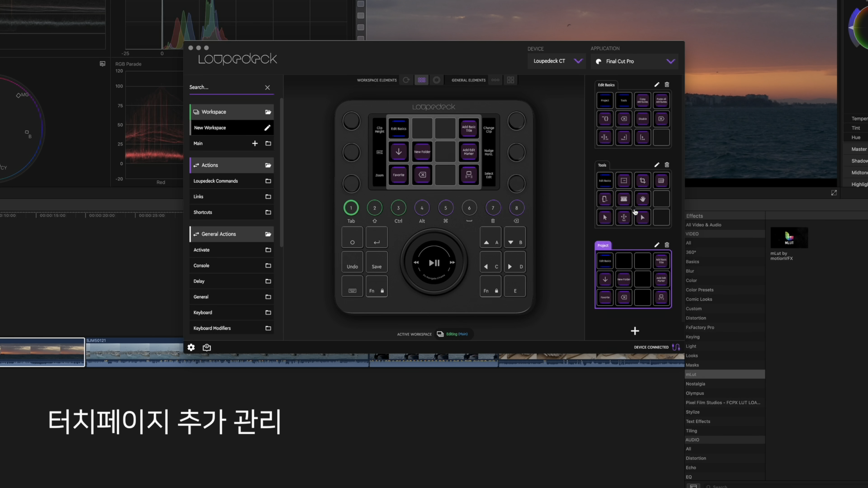Select the Project touch page tab

pyautogui.click(x=603, y=245)
